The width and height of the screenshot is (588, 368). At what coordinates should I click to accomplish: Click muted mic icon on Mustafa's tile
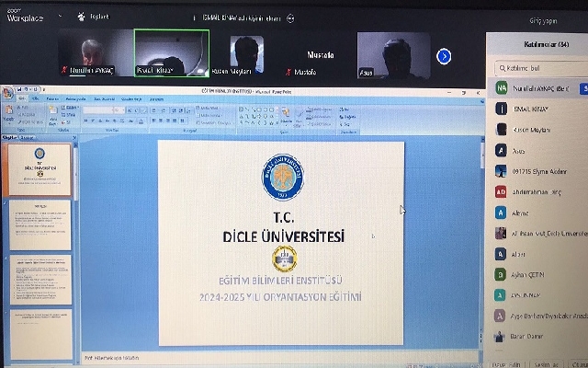click(x=289, y=70)
